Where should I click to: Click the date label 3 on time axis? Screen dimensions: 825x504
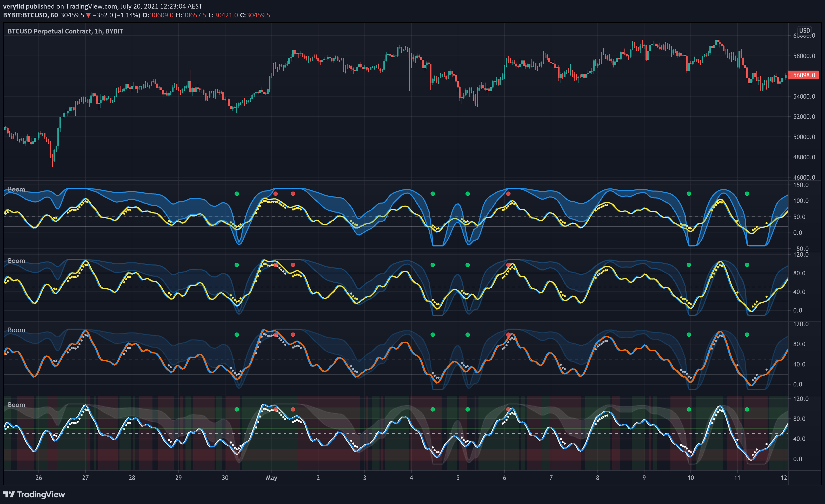365,478
